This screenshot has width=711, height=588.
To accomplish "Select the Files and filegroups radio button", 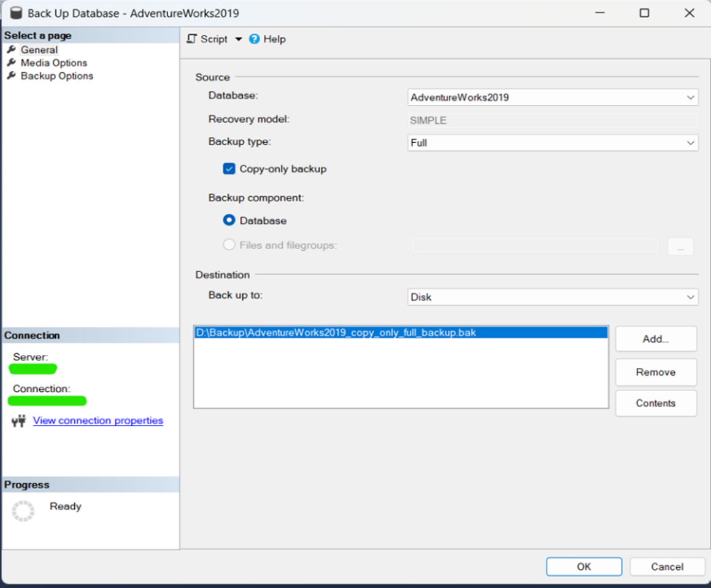I will point(229,245).
